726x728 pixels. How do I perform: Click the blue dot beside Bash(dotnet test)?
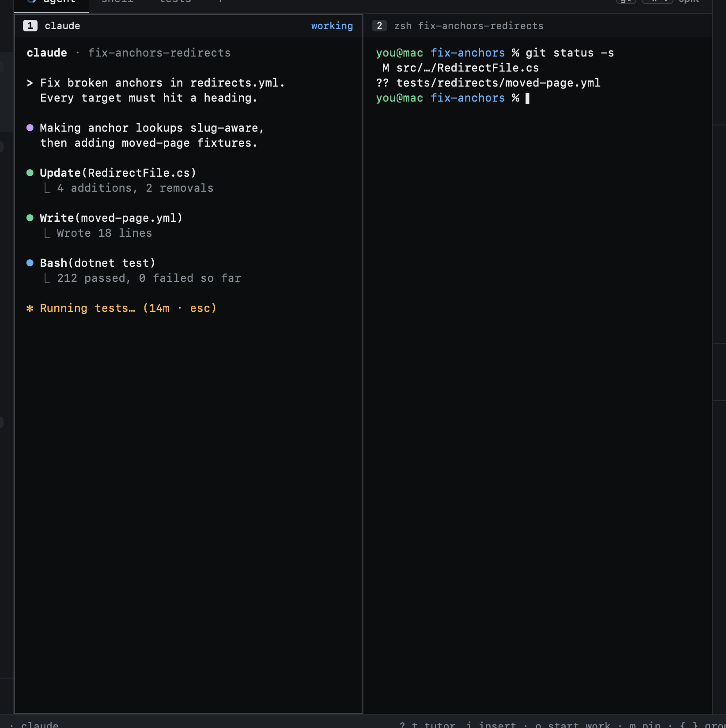(30, 263)
